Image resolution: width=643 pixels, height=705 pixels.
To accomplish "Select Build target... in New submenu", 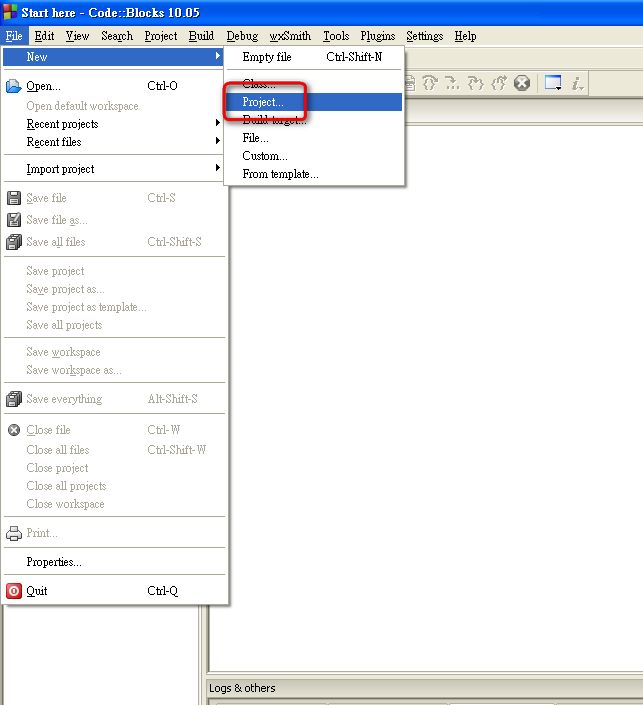I will point(314,120).
